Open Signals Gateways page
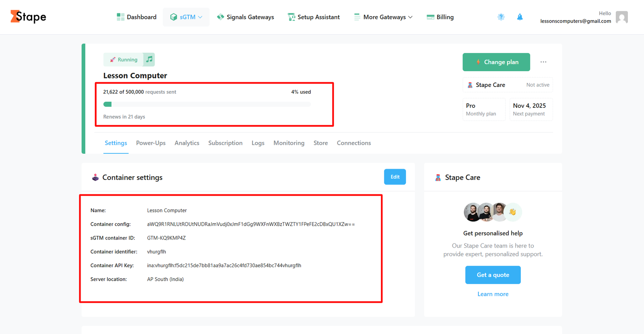Image resolution: width=644 pixels, height=334 pixels. click(x=245, y=17)
